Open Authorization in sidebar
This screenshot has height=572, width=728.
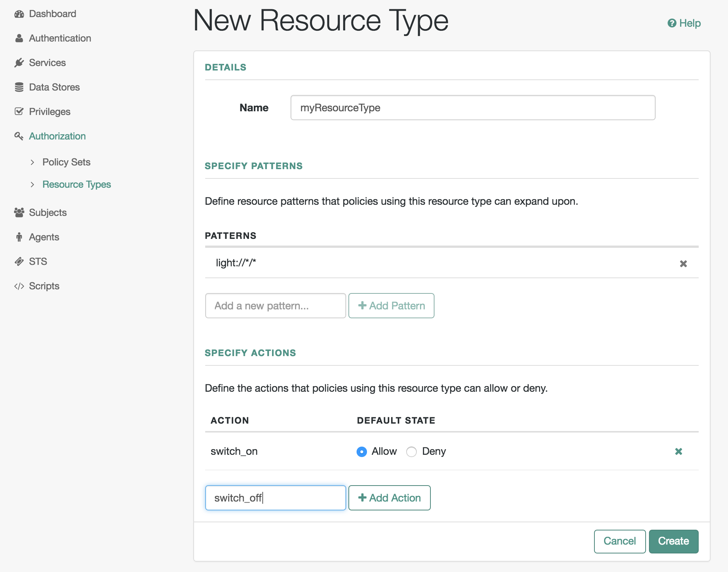click(x=58, y=137)
